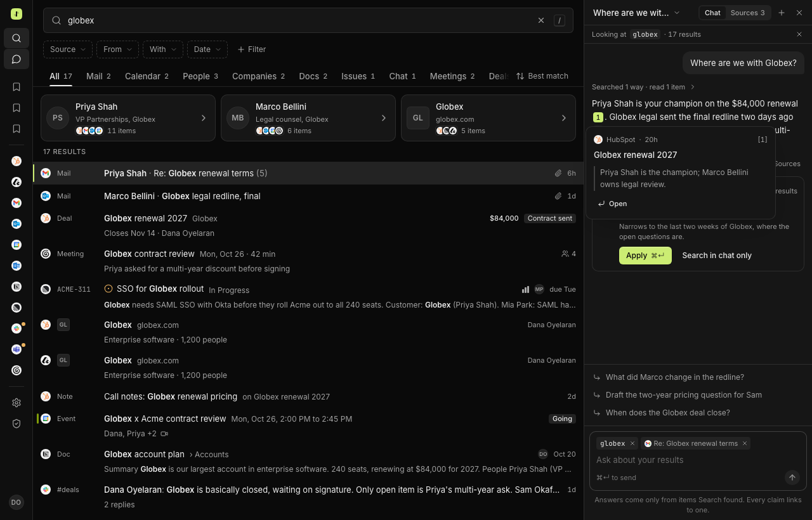This screenshot has height=520, width=812.
Task: Switch to the Mail results tab
Action: tap(98, 76)
